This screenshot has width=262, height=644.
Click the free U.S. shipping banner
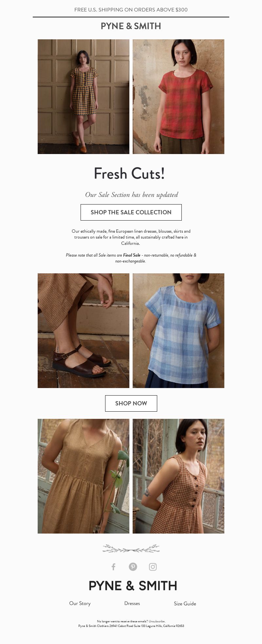[131, 10]
